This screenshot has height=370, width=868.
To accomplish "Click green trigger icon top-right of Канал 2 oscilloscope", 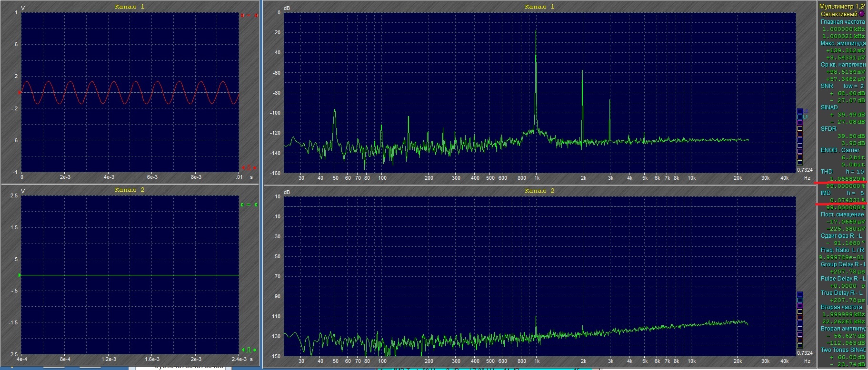I will pyautogui.click(x=249, y=205).
